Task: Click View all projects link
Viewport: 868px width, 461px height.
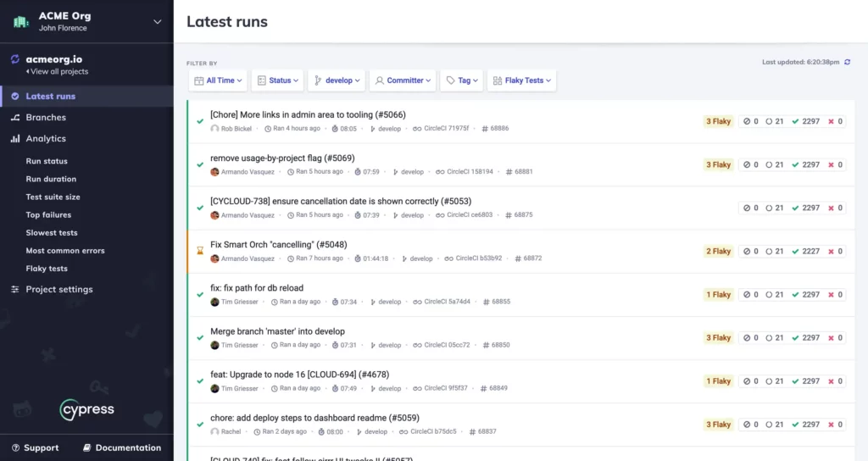Action: (57, 71)
